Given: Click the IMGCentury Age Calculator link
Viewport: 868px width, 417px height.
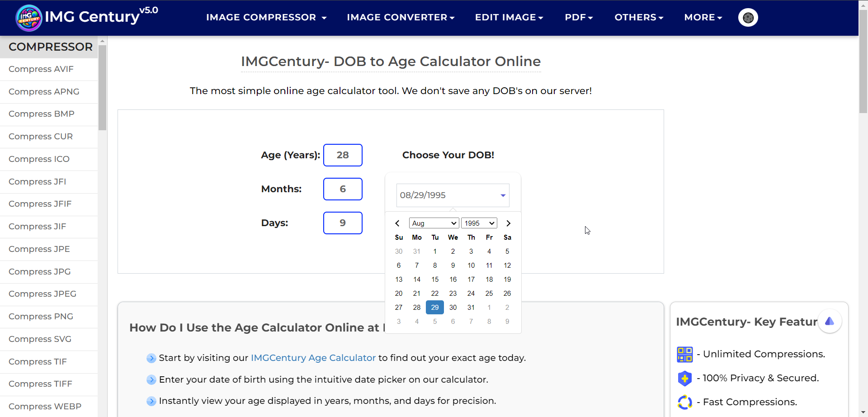Looking at the screenshot, I should pos(313,358).
